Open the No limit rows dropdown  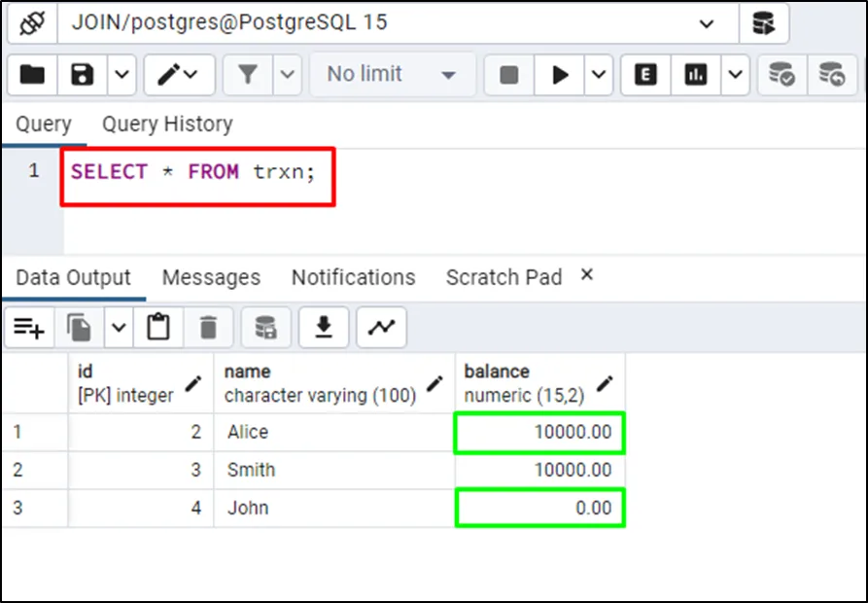[x=392, y=75]
